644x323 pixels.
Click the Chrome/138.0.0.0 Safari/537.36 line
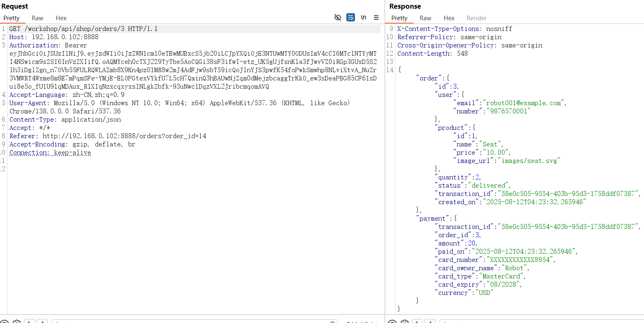click(65, 111)
